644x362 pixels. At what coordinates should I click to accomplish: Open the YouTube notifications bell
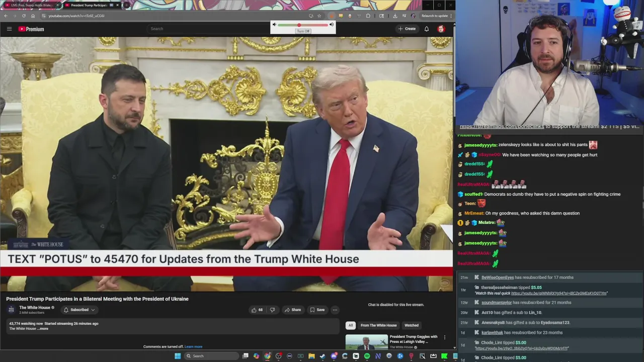pyautogui.click(x=427, y=29)
